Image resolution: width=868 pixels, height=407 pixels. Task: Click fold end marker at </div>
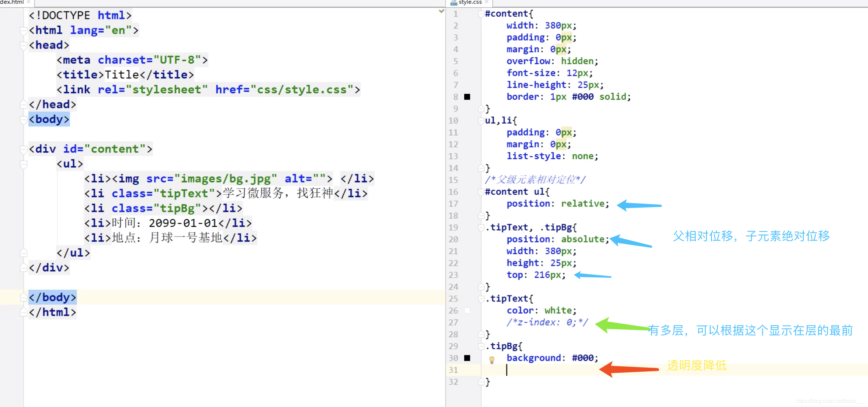(x=24, y=267)
